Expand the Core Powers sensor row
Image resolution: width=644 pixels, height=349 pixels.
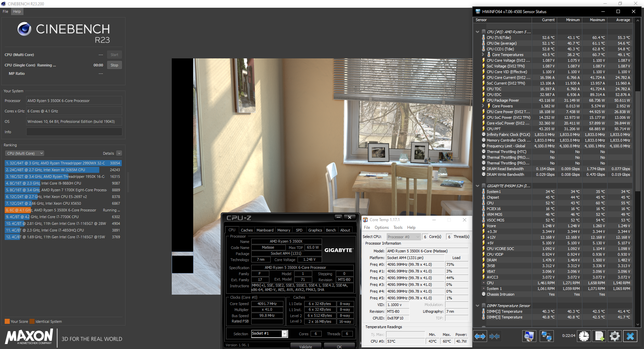point(483,106)
